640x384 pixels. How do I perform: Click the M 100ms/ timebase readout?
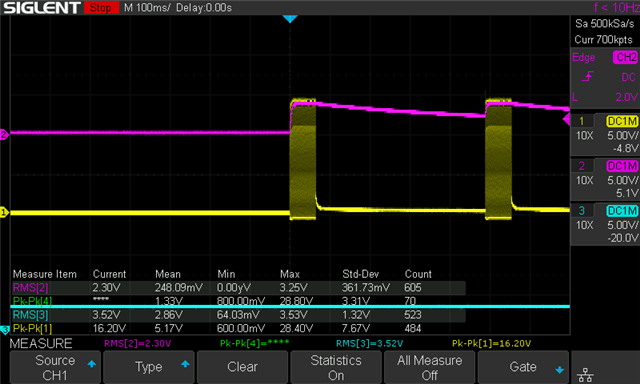[x=147, y=8]
